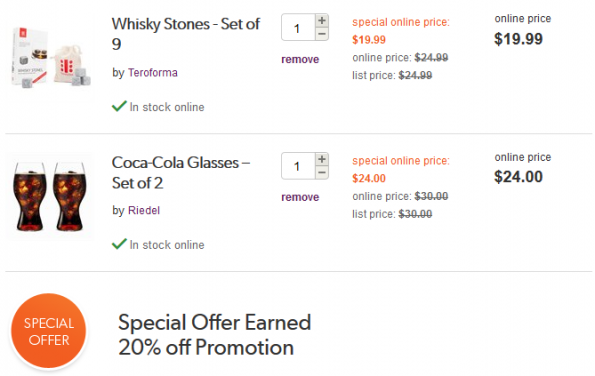
Task: Decrease Whisky Stones quantity with minus button
Action: coord(322,34)
